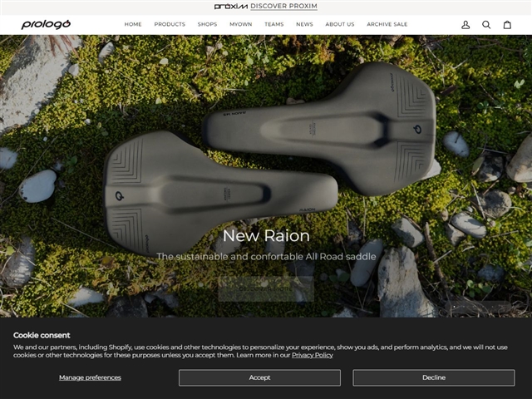Open the Discover Proxim link
The height and width of the screenshot is (399, 532).
pos(283,6)
